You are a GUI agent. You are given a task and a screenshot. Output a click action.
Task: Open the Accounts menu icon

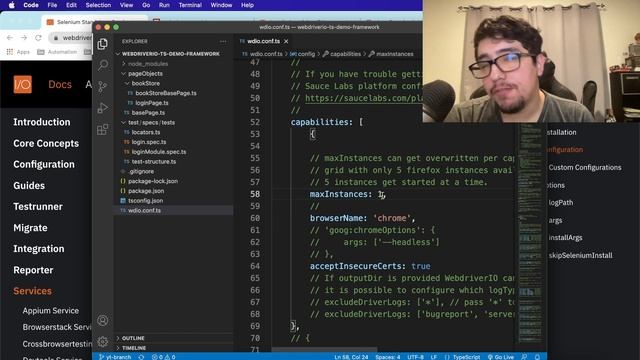tap(102, 320)
